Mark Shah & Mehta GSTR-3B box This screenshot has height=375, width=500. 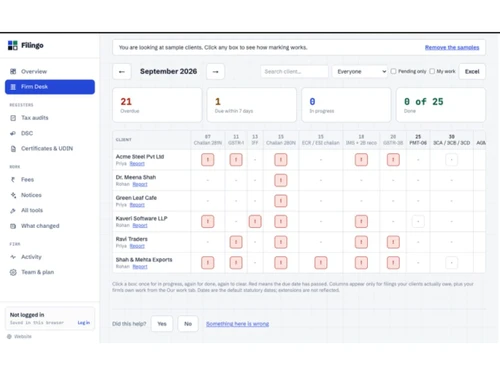[393, 263]
